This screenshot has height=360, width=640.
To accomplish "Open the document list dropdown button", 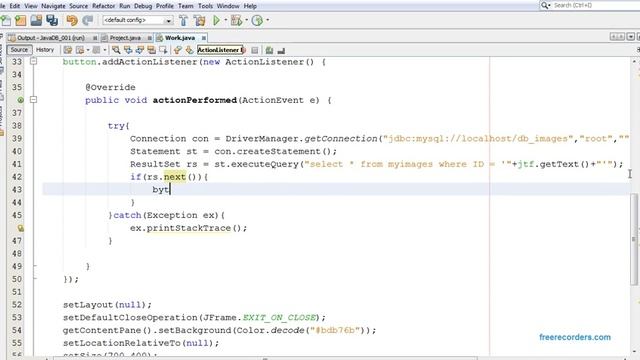I will coord(630,37).
